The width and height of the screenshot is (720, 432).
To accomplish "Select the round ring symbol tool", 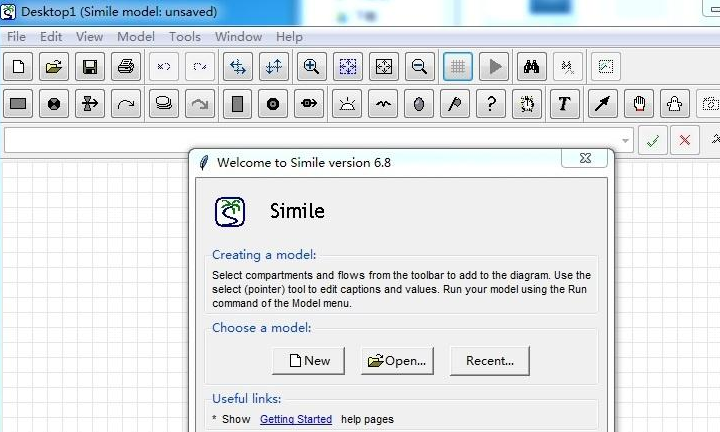I will (x=273, y=104).
